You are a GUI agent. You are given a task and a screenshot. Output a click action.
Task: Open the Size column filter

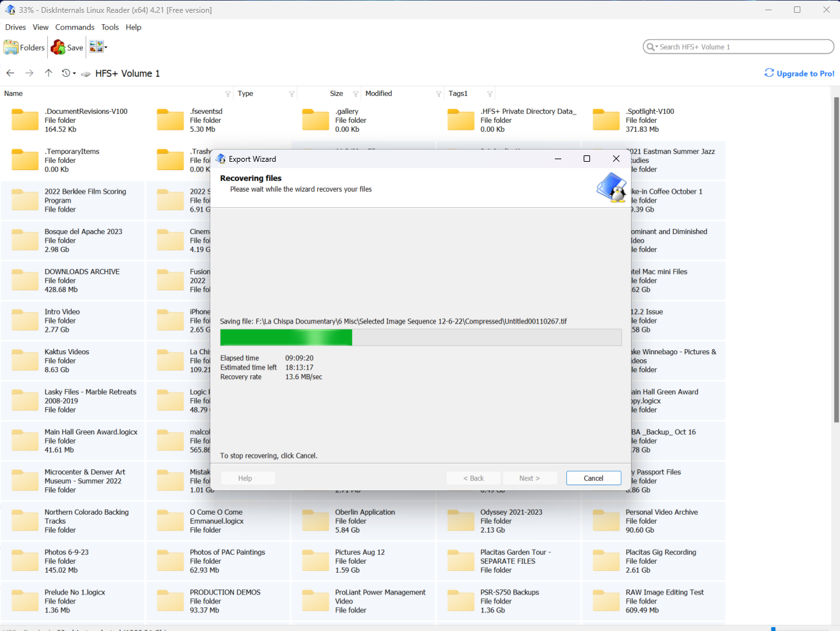[355, 94]
